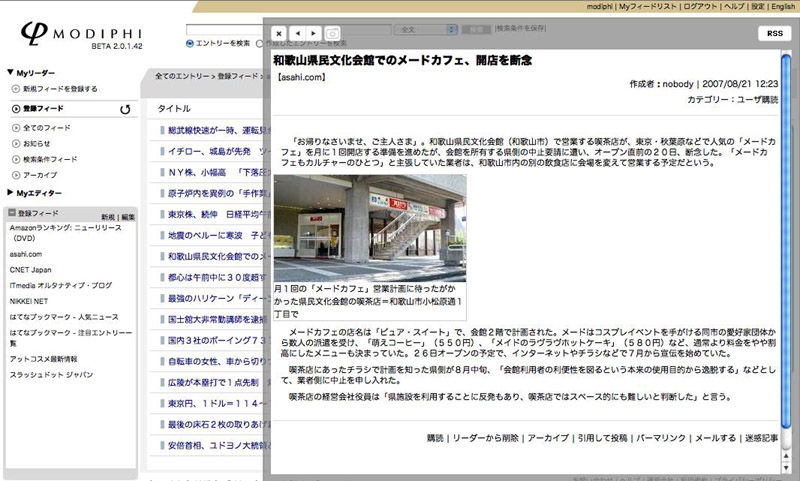Click the blue article scrollbar thumb
Viewport: 800px width, 481px height.
pyautogui.click(x=786, y=240)
